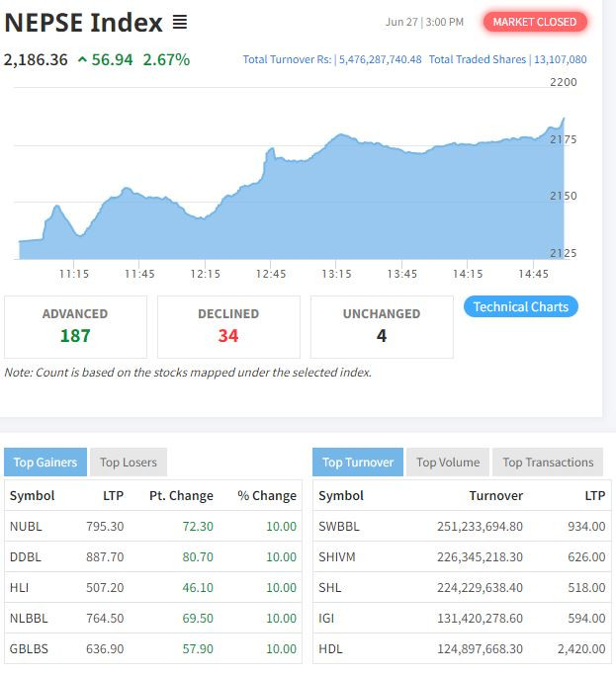Screen dimensions: 616x675
Task: Switch to Top Transactions tab
Action: point(548,463)
